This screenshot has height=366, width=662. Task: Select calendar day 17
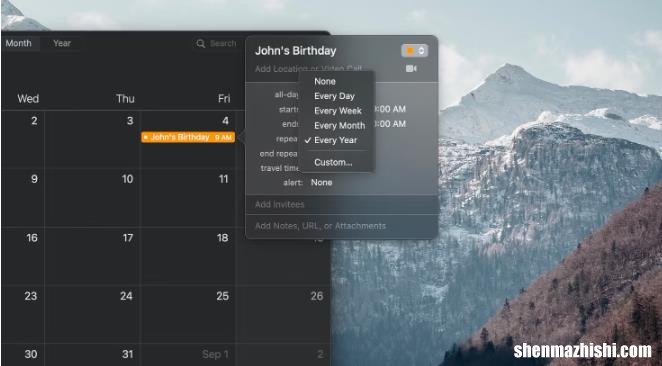tap(128, 238)
